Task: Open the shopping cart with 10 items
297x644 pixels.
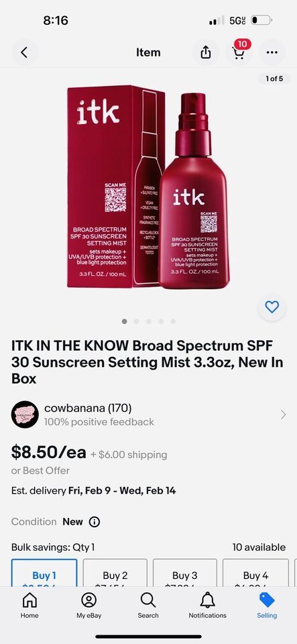Action: coord(239,52)
